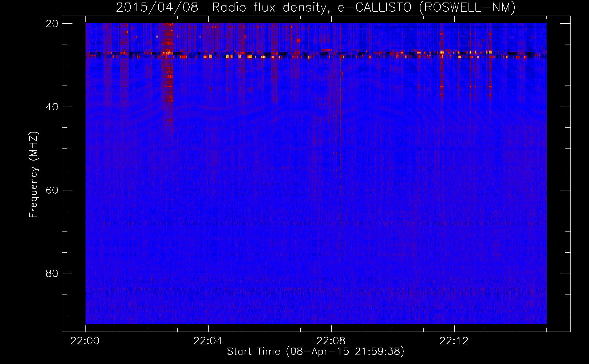
Task: Click the frequency tick label '60'
Action: [x=52, y=190]
